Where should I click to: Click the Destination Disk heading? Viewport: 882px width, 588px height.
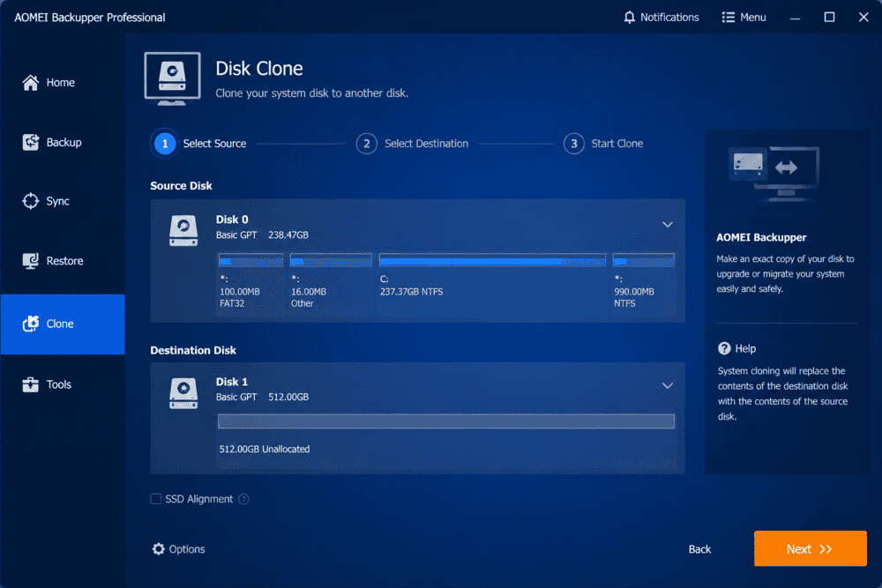point(193,350)
